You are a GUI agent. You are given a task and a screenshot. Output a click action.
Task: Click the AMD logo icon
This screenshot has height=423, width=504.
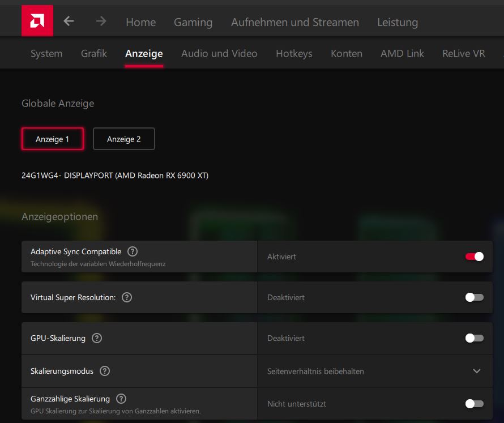37,20
